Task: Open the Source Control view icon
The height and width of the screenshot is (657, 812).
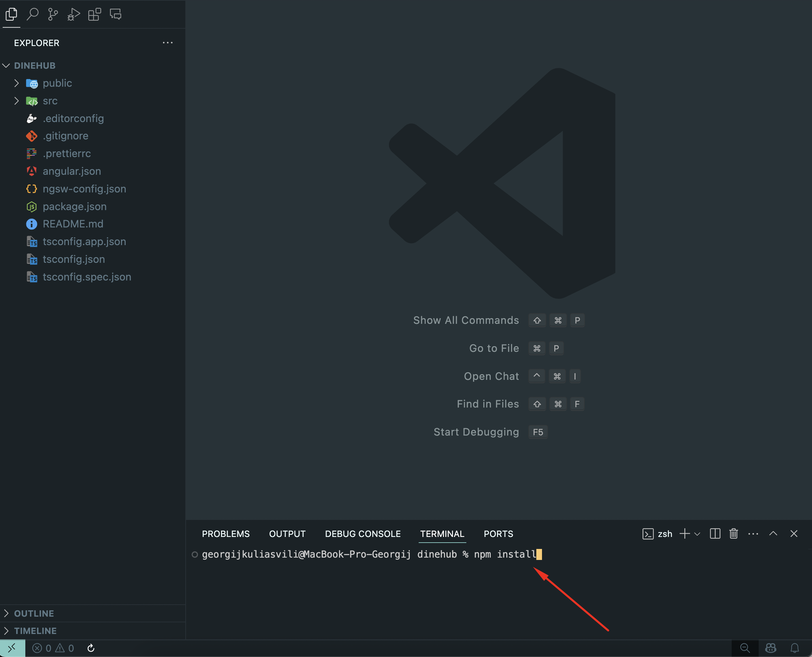Action: (53, 14)
